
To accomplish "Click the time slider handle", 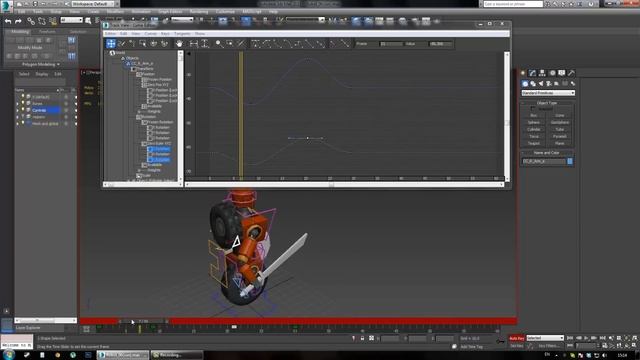I will click(x=143, y=321).
